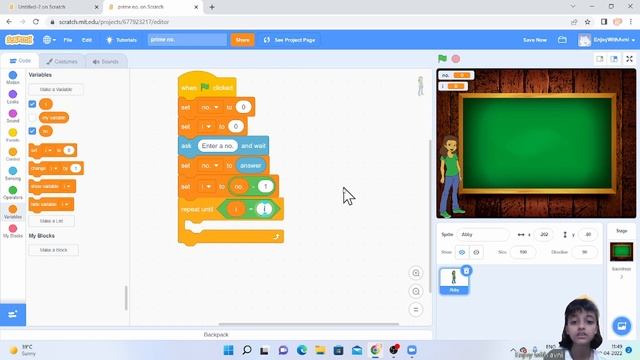Screen dimensions: 640x360
Task: Open Windows Start menu on taskbar
Action: click(x=229, y=350)
